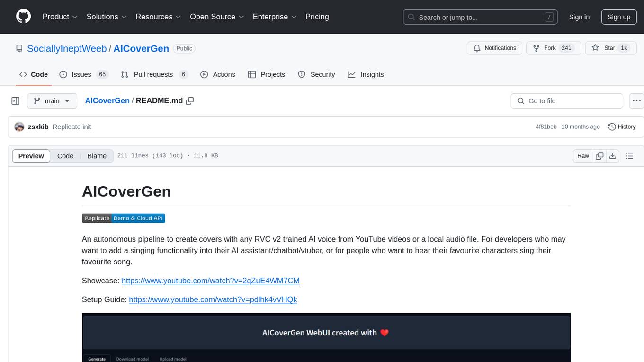The height and width of the screenshot is (362, 644).
Task: Open the more file actions ellipsis menu
Action: (636, 101)
